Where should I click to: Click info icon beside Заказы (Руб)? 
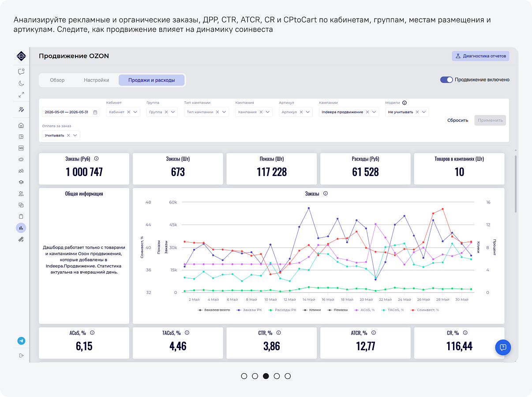(96, 159)
